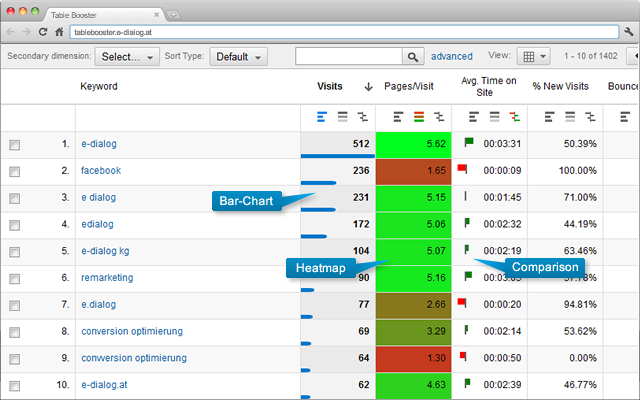Sort by Avg. Time on Site header
640x400 pixels.
(x=489, y=87)
